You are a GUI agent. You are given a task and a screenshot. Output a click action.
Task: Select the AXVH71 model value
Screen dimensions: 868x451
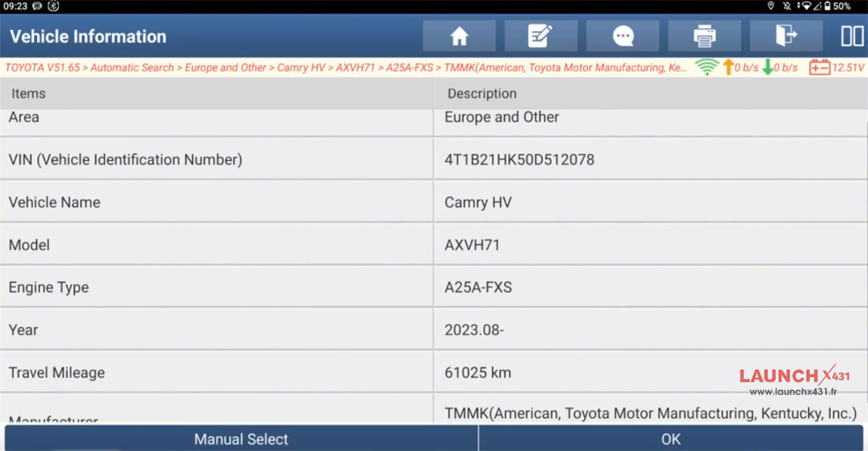coord(472,245)
